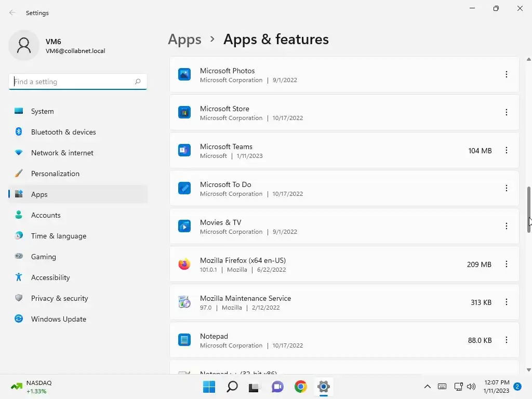Click the Microsoft Teams 104 MB size

pos(480,151)
